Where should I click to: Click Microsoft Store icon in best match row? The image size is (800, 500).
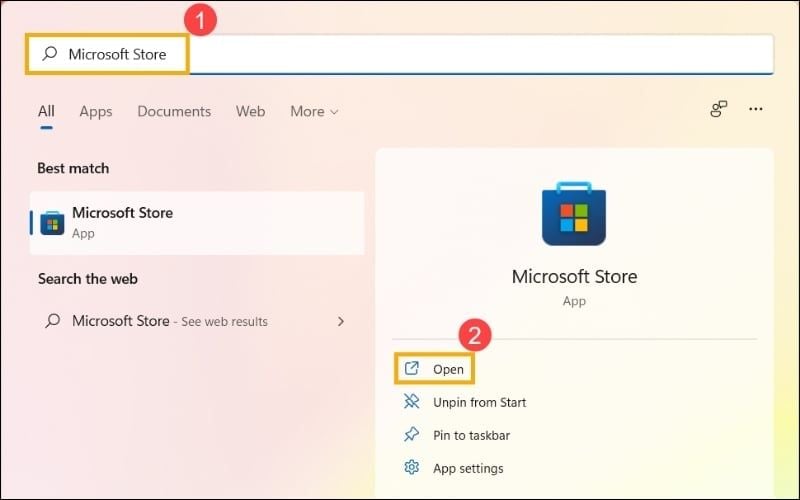[52, 223]
